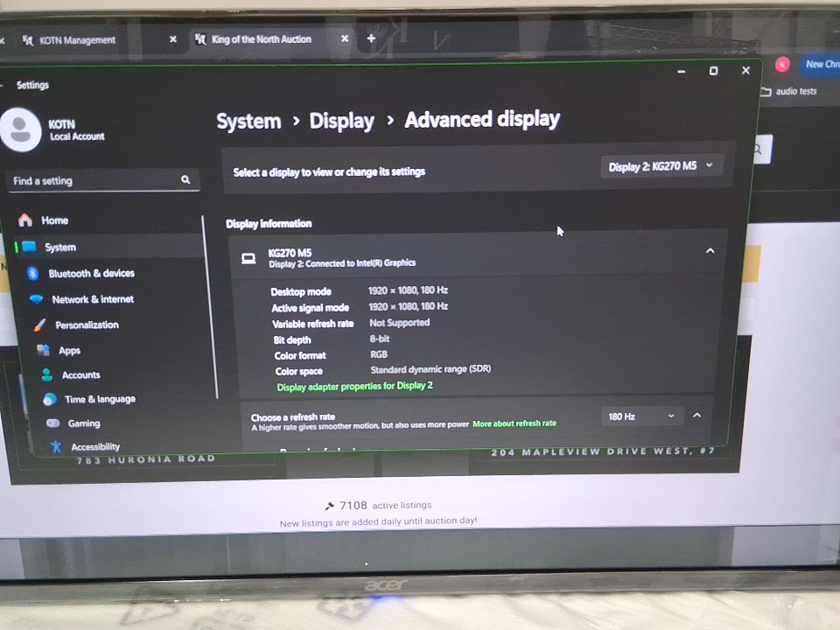Open Time & language globe icon
The height and width of the screenshot is (630, 840).
click(50, 399)
